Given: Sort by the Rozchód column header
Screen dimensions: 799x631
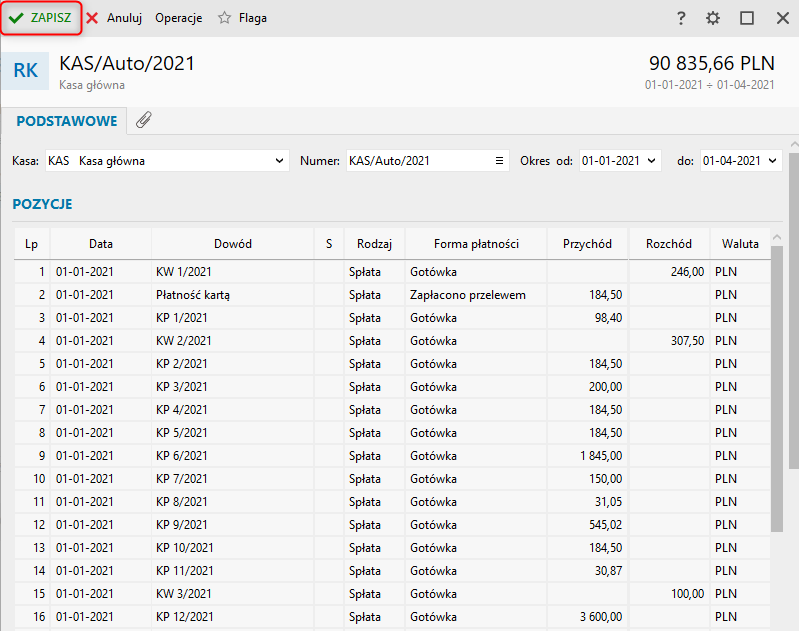Looking at the screenshot, I should click(x=669, y=244).
